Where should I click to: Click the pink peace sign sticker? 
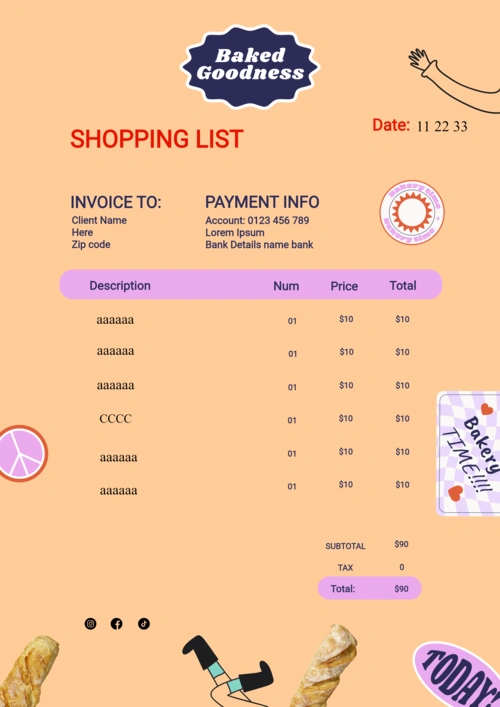(x=21, y=453)
